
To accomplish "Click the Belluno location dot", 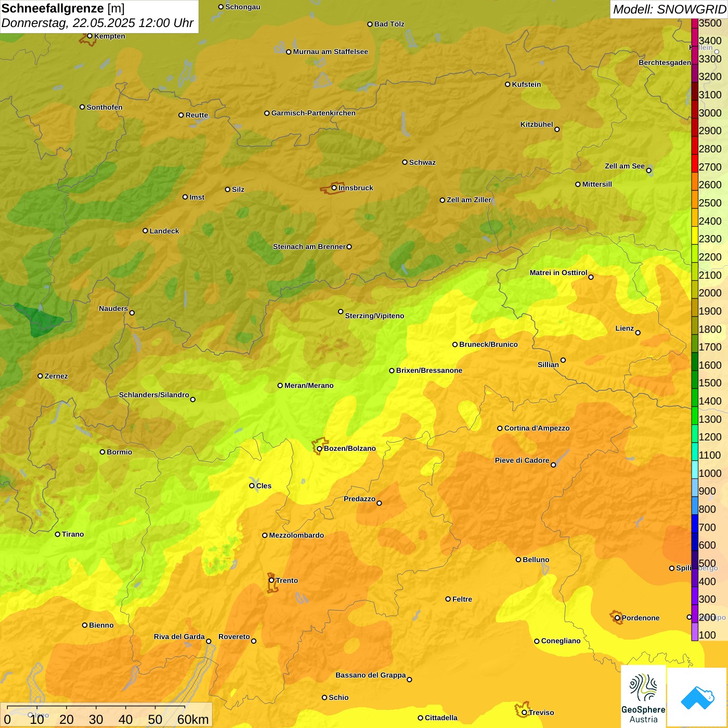I will (x=518, y=560).
